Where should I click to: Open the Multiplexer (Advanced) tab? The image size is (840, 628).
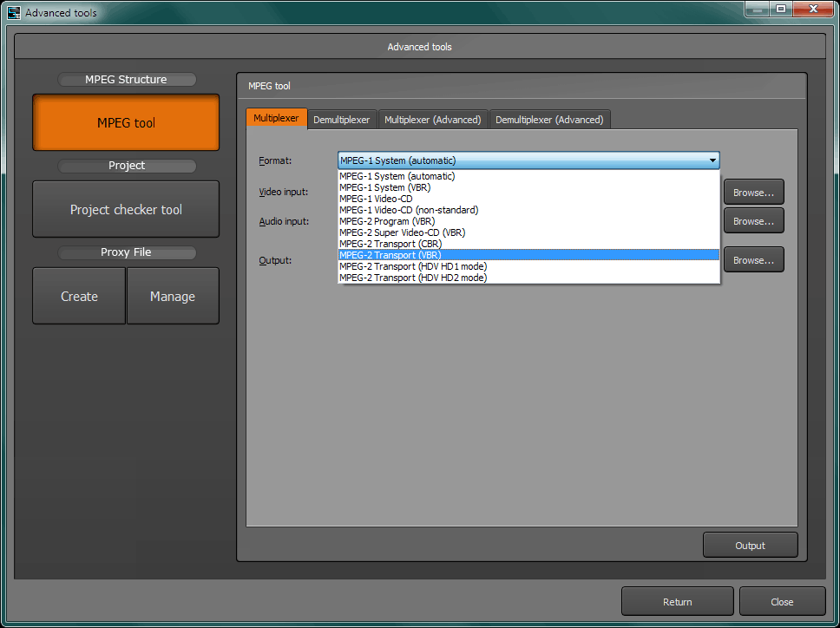pos(433,118)
